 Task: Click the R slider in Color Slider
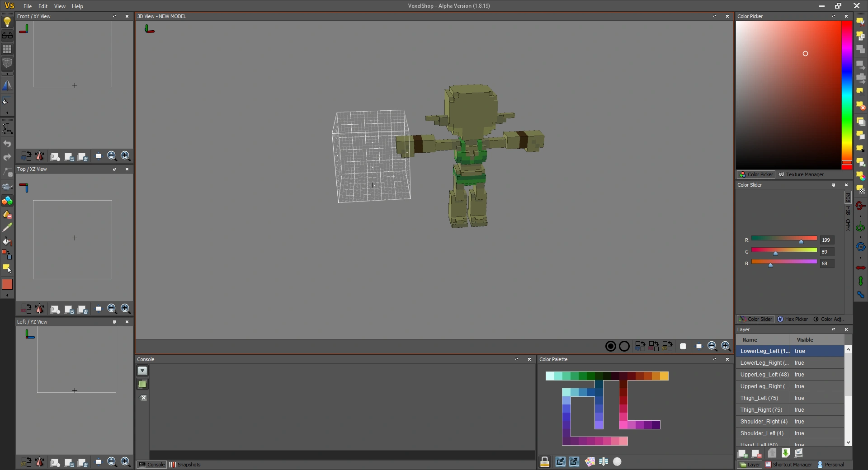tap(784, 239)
